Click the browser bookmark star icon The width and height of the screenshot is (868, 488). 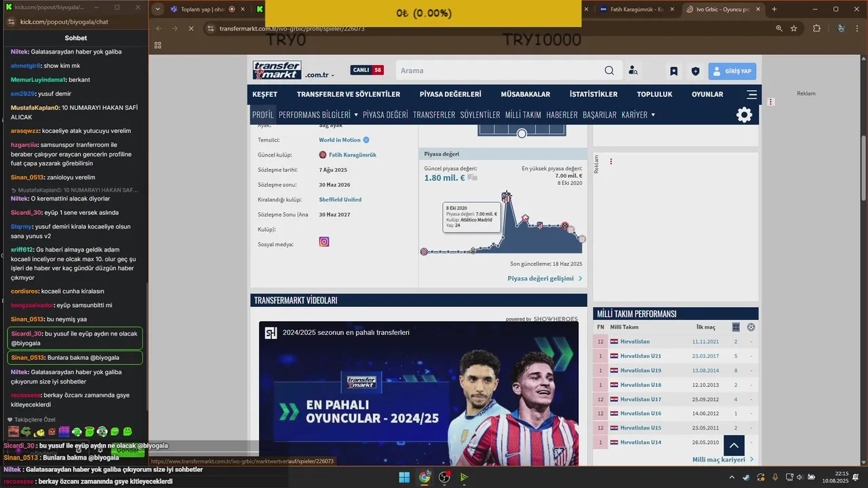click(793, 28)
